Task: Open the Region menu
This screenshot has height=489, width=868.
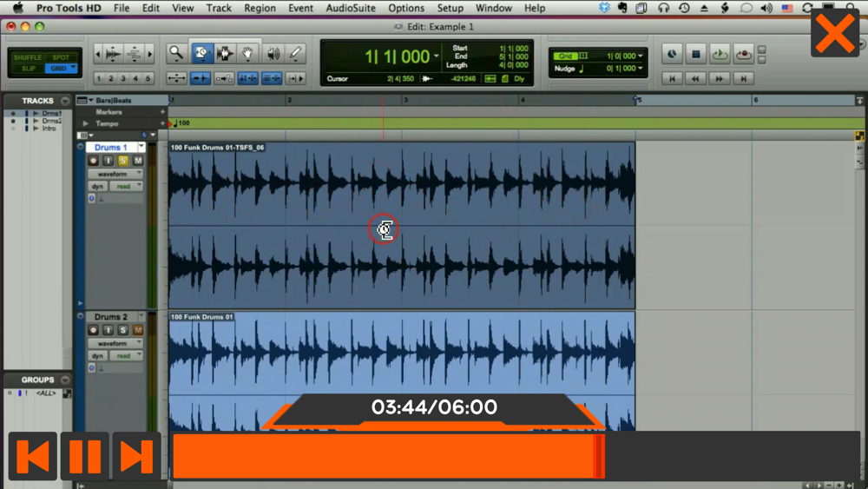Action: (x=260, y=9)
